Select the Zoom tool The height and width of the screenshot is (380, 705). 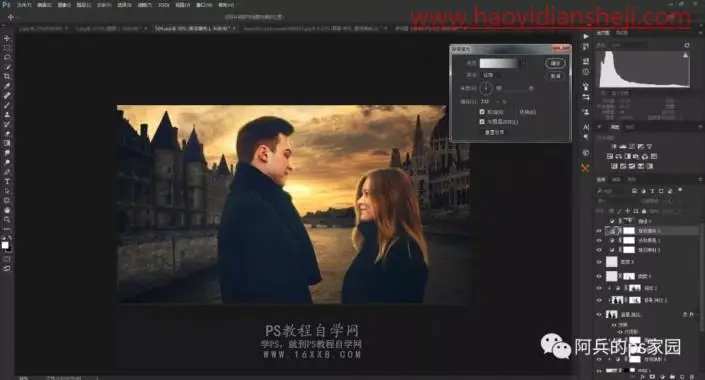[7, 219]
